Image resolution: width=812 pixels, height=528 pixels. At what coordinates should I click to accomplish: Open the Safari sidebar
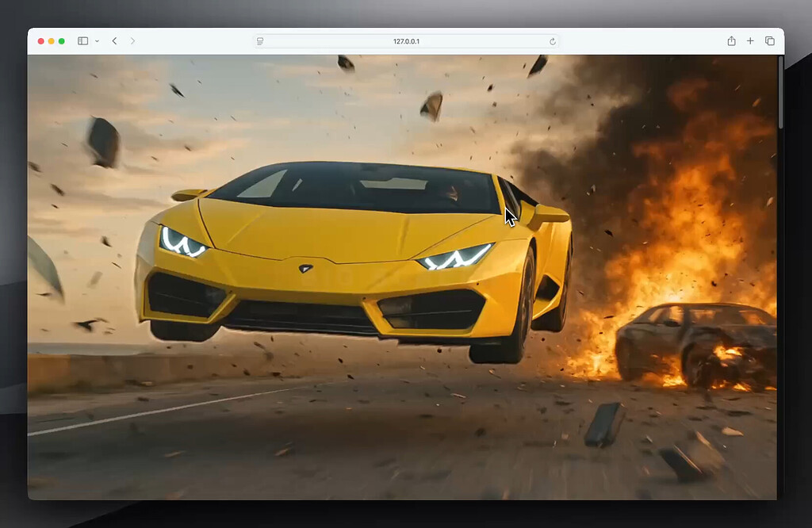tap(82, 40)
